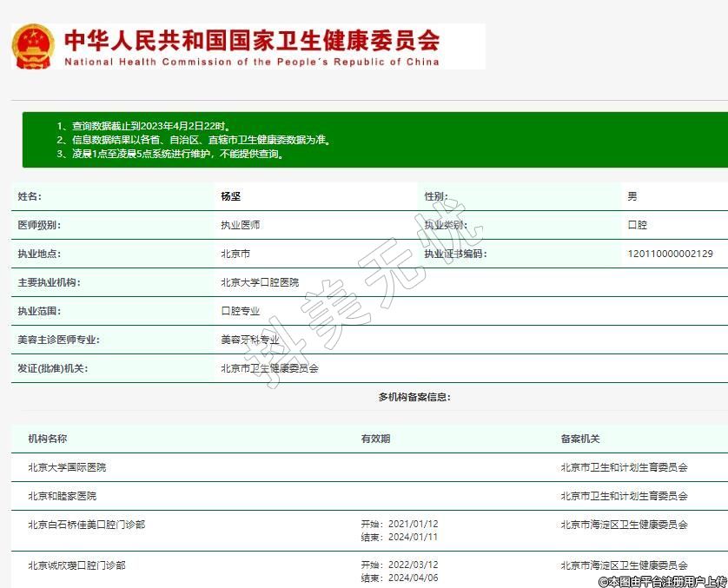This screenshot has height=588, width=728.
Task: Select the 执业医师 physician level value
Action: [240, 225]
